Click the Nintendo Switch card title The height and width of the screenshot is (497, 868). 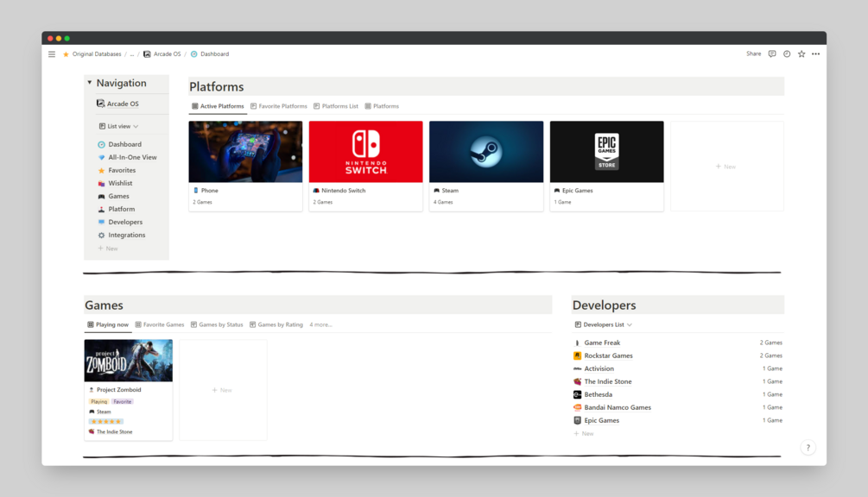(x=343, y=191)
